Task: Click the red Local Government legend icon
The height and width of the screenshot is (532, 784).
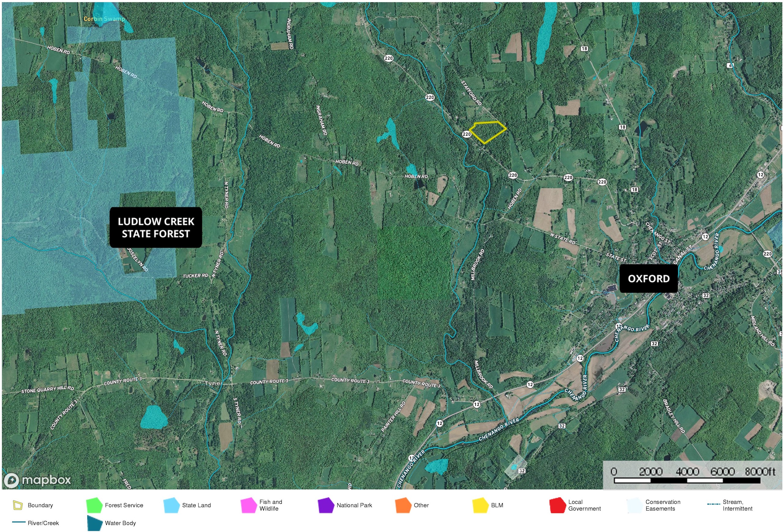Action: [x=557, y=505]
